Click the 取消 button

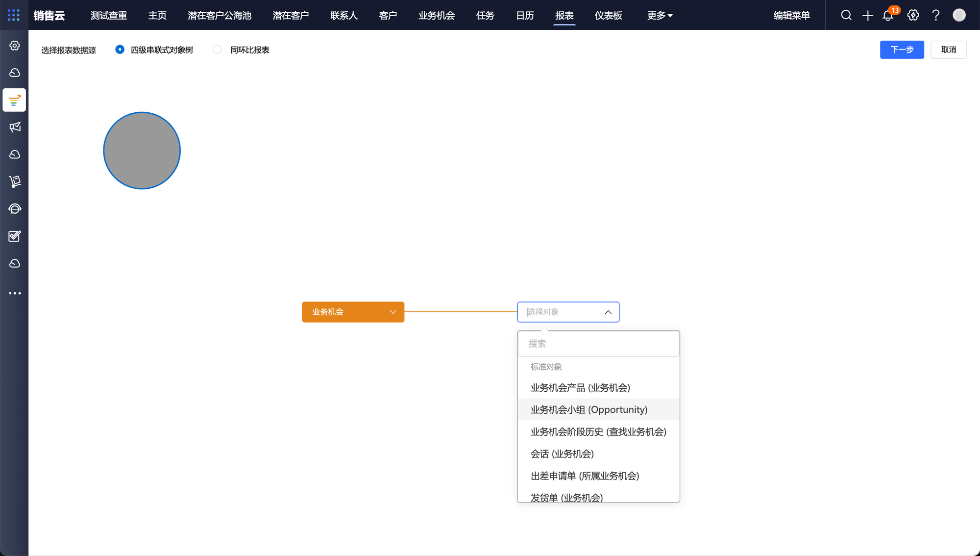(x=948, y=50)
